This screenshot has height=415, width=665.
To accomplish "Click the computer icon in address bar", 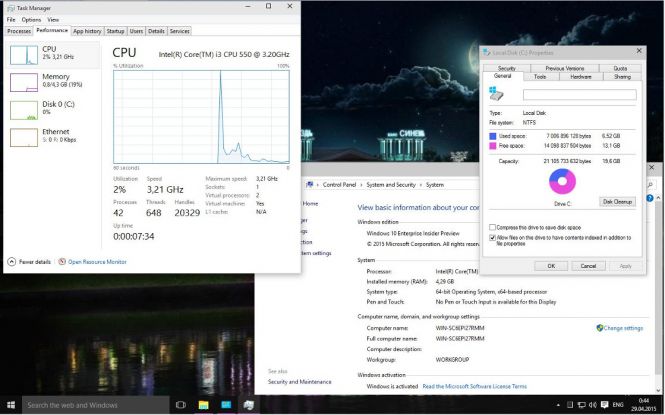I will (310, 185).
